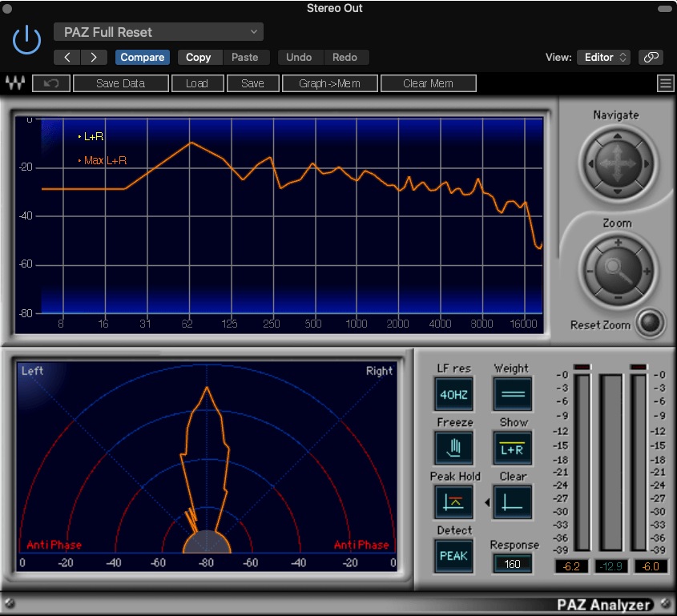Image resolution: width=677 pixels, height=616 pixels.
Task: Click the right peak value -6.0
Action: point(651,566)
